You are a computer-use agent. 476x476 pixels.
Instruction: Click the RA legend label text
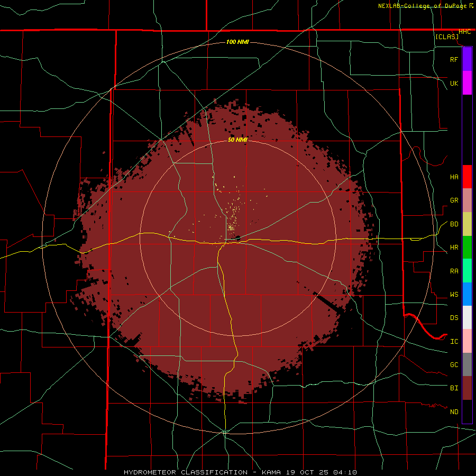point(454,271)
